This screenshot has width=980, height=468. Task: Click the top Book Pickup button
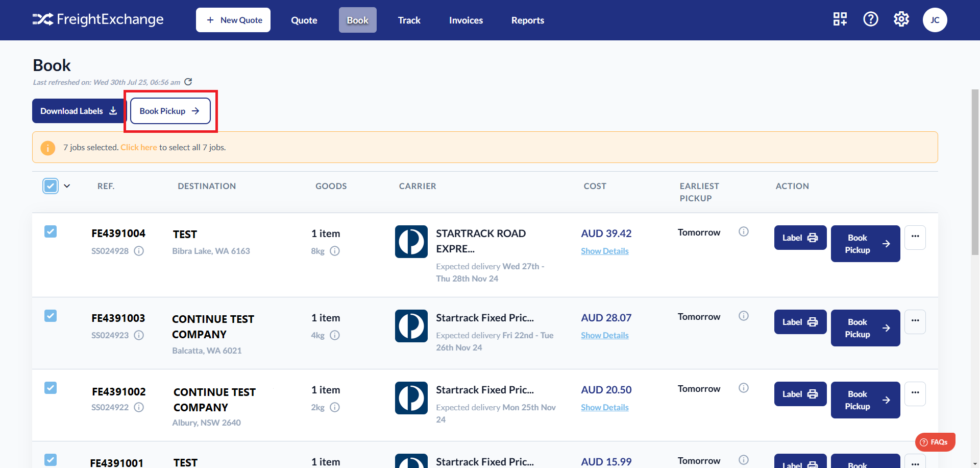(x=170, y=111)
